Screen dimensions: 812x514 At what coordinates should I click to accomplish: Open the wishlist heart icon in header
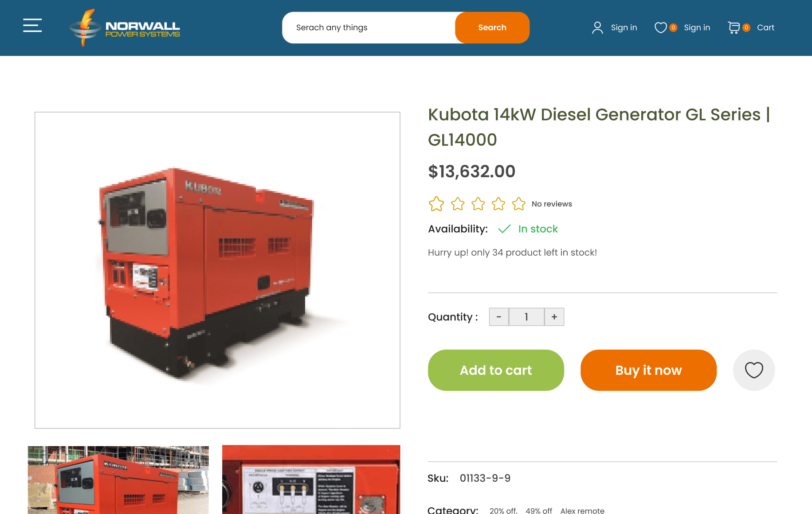coord(660,27)
